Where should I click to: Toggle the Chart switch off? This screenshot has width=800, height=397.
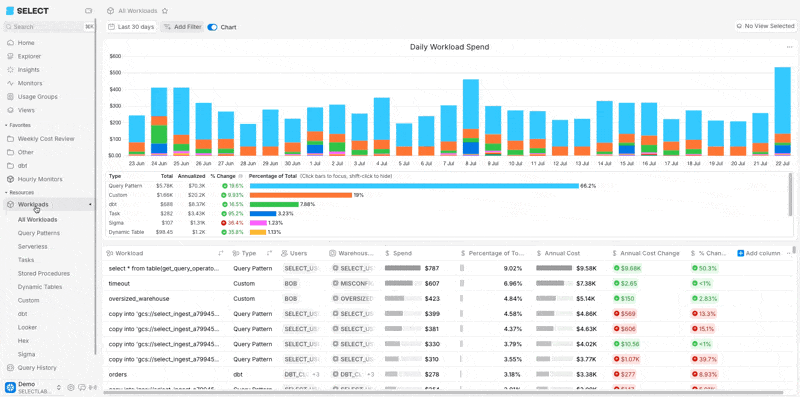tap(212, 27)
